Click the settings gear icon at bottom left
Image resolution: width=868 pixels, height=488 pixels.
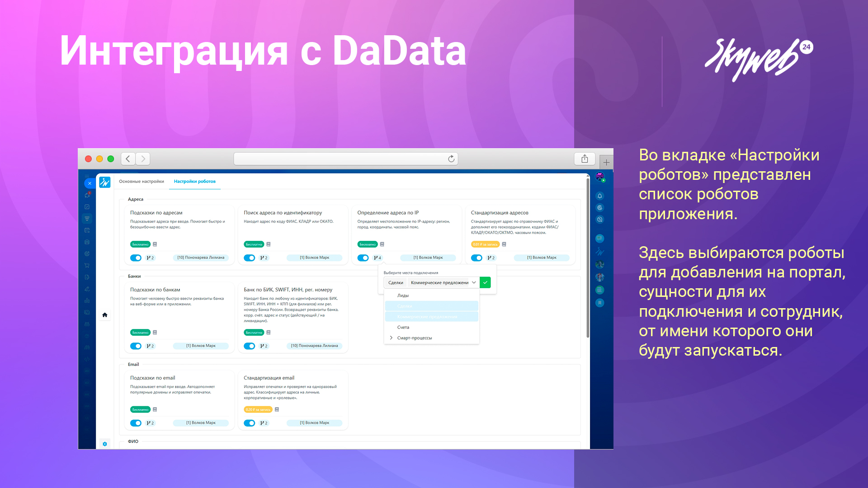(x=104, y=444)
